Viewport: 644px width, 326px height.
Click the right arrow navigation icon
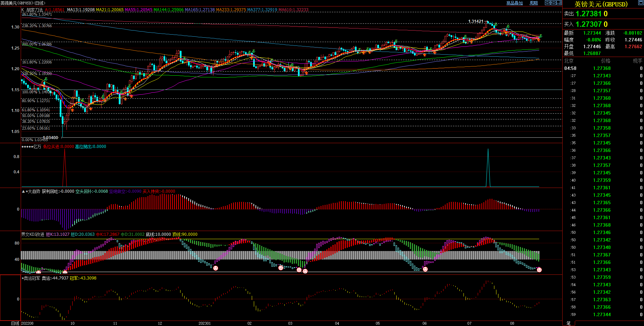(x=553, y=3)
